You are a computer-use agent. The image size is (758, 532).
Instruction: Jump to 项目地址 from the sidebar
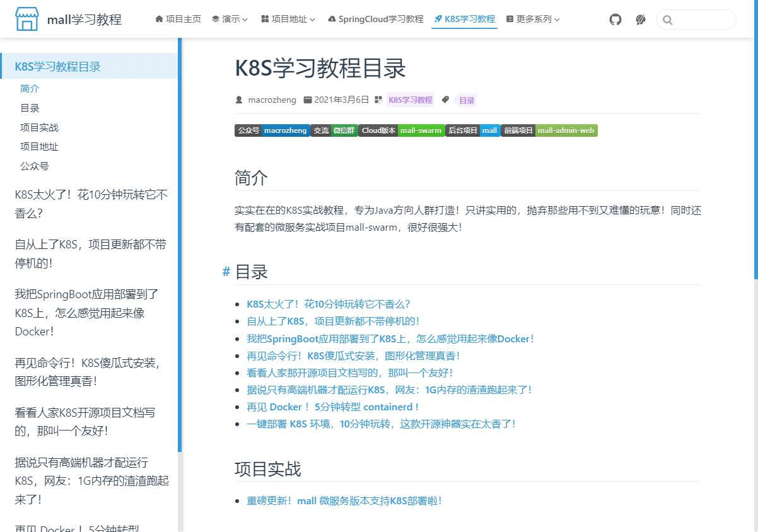click(x=39, y=146)
